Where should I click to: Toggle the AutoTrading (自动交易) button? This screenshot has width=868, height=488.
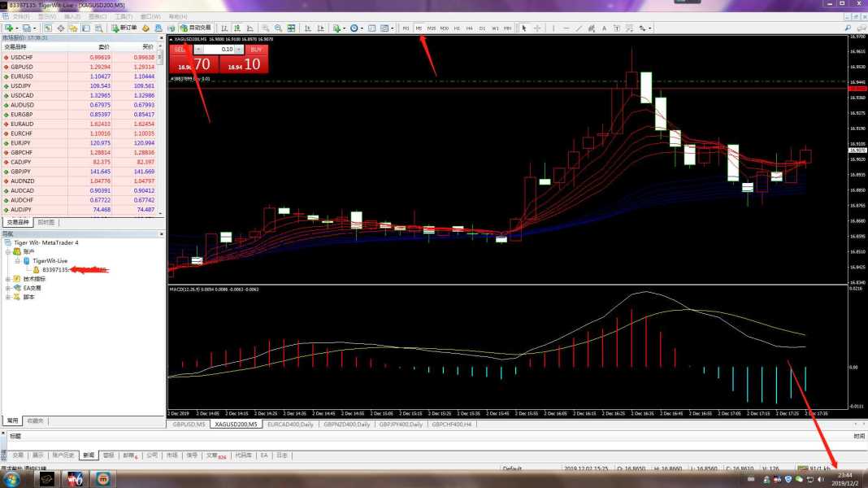pyautogui.click(x=195, y=28)
